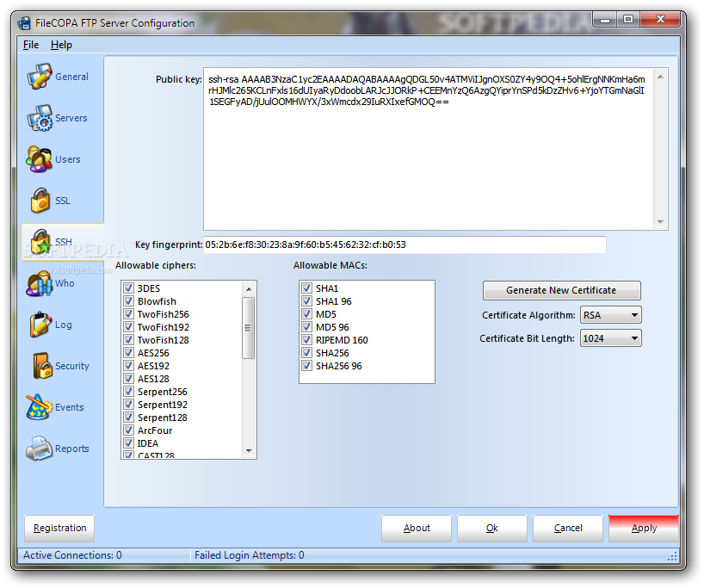The height and width of the screenshot is (588, 704).
Task: Toggle the Serpent192 cipher checkbox
Action: coord(129,405)
